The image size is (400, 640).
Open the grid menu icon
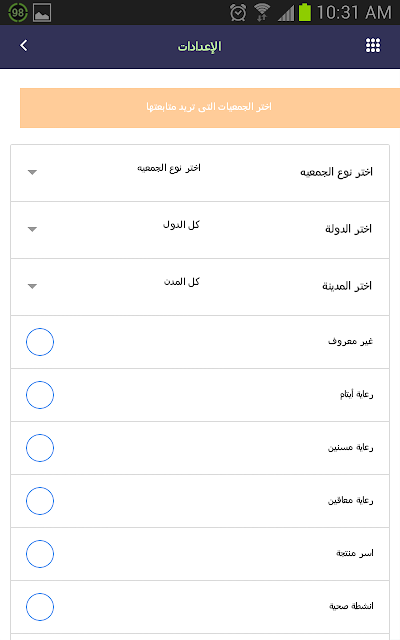(x=373, y=46)
